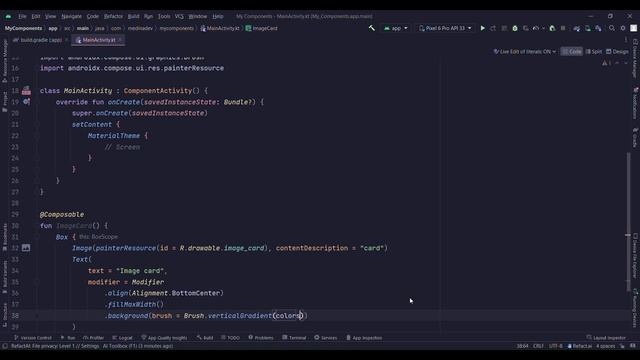The height and width of the screenshot is (360, 640).
Task: Click the inspection warnings indicator in editor
Action: pyautogui.click(x=607, y=63)
